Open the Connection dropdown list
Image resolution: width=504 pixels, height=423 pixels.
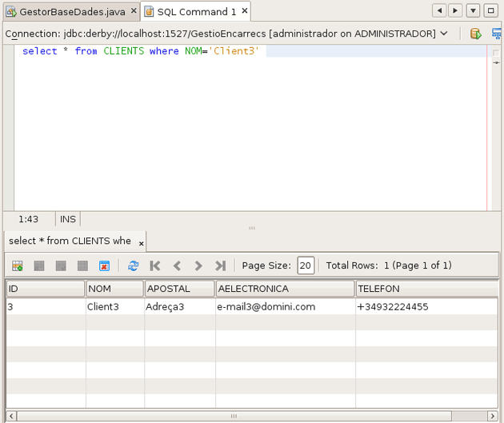[x=444, y=34]
